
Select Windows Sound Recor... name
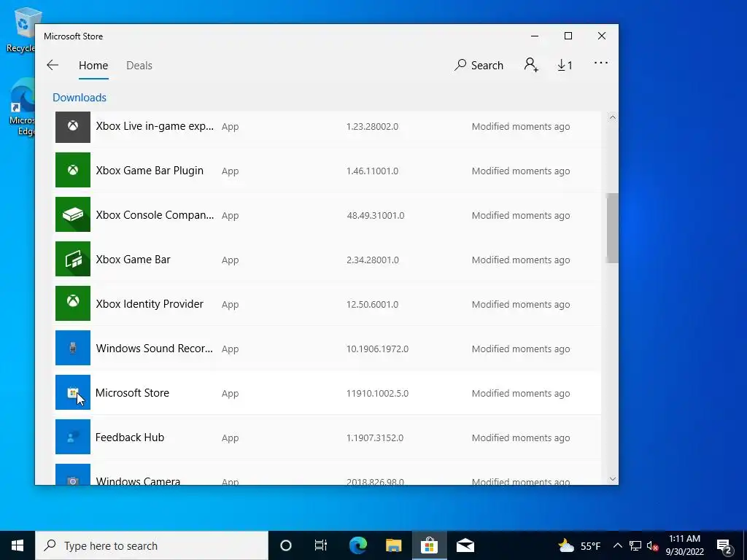point(155,348)
